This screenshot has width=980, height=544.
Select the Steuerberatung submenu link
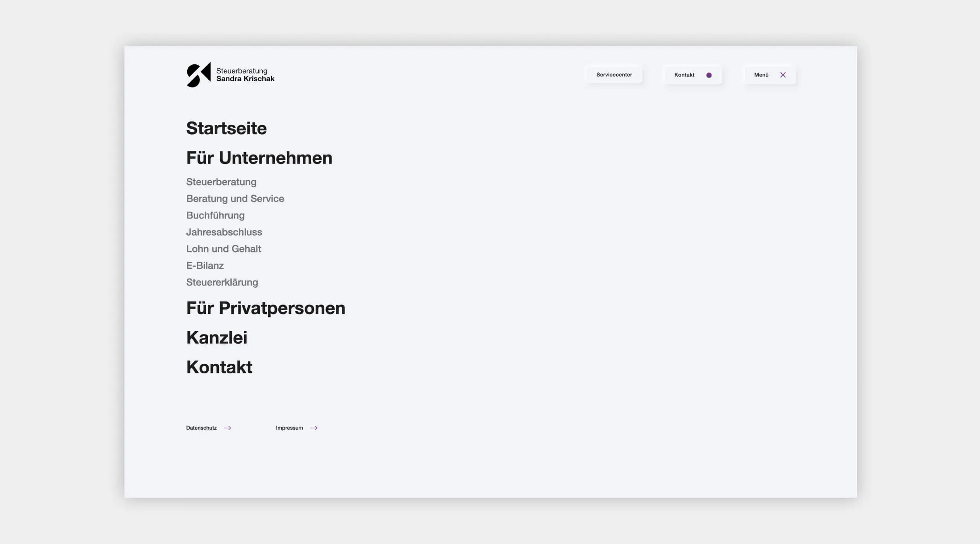tap(221, 182)
